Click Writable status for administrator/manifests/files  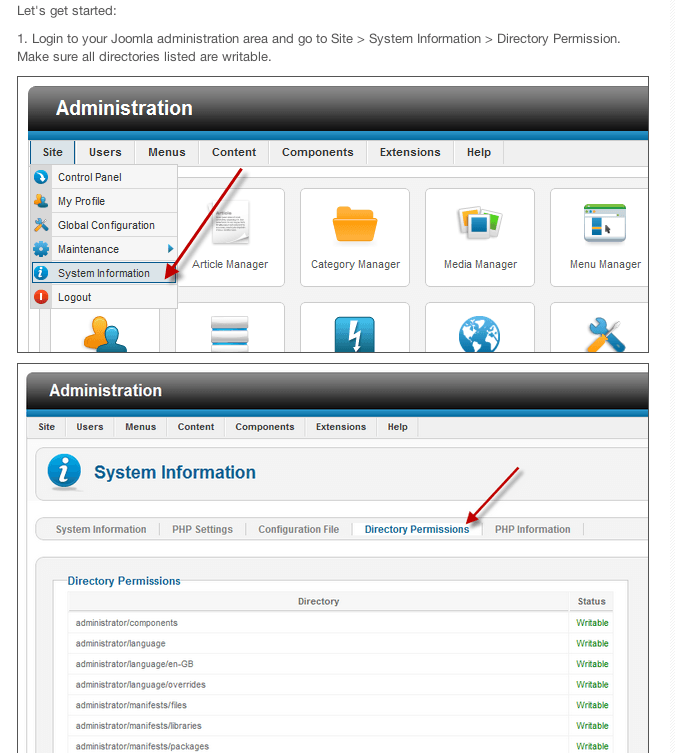tap(592, 705)
